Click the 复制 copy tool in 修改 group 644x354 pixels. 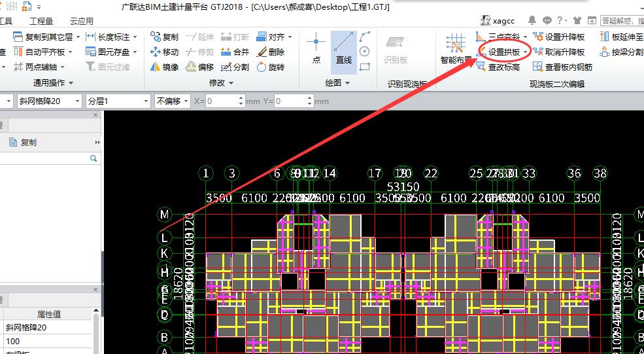pyautogui.click(x=164, y=37)
